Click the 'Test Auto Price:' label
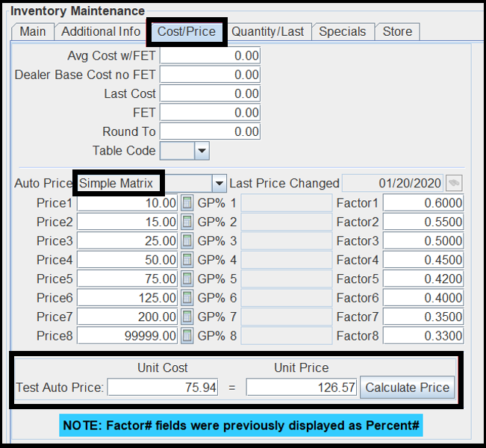The image size is (486, 448). 60,388
